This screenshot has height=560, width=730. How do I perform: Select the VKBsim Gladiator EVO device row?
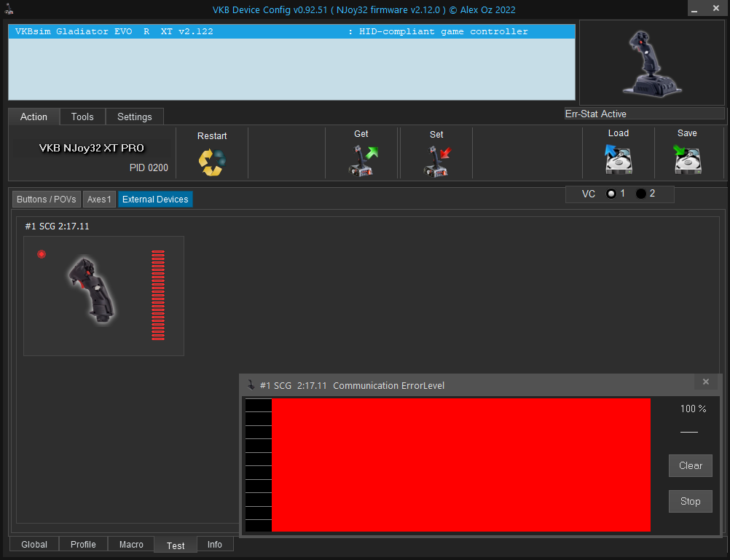click(x=292, y=31)
